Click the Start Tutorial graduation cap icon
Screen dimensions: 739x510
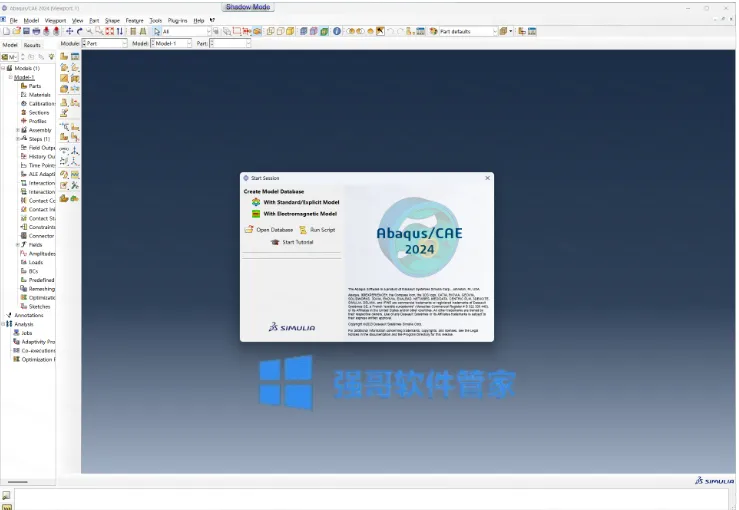pyautogui.click(x=275, y=242)
